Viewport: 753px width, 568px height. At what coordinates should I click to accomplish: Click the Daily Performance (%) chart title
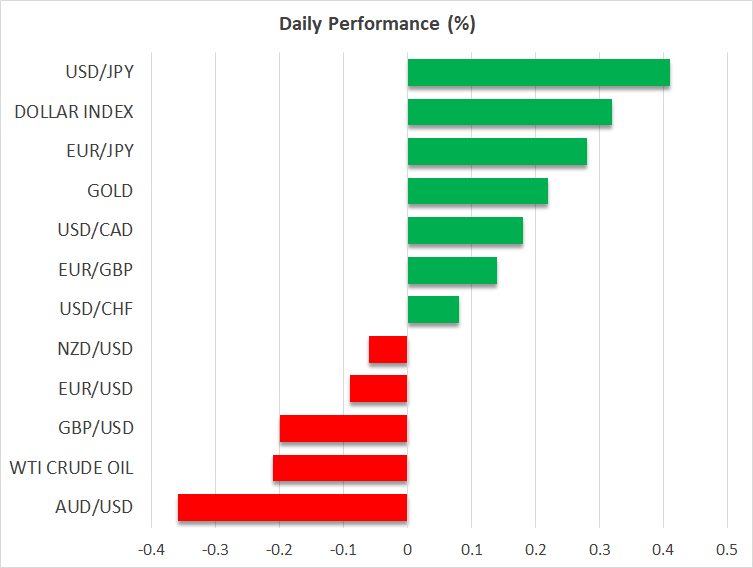point(376,24)
